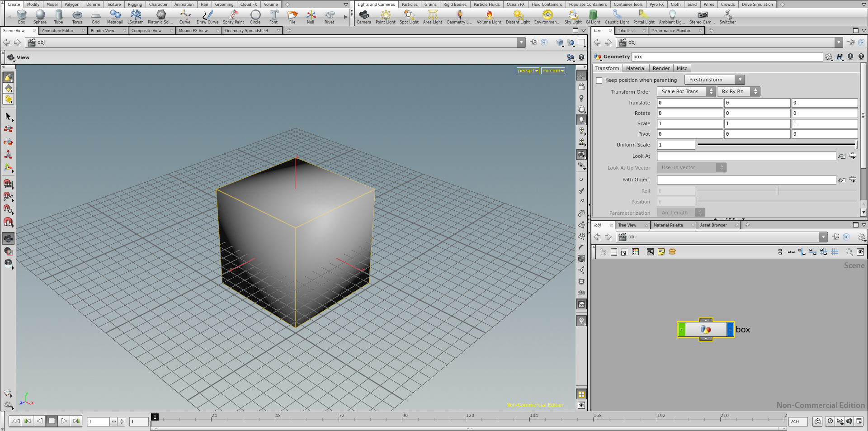Open the persp1 viewport menu
Viewport: 868px width, 431px height.
tap(528, 71)
